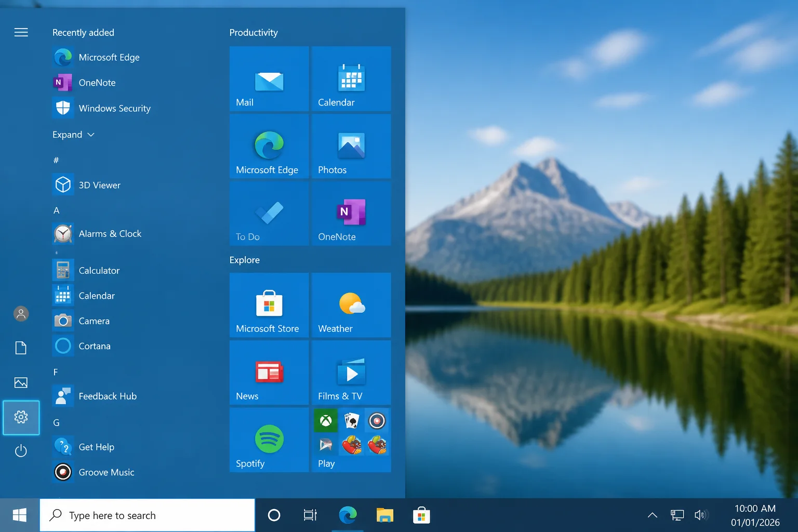Click the A letter group header
Screen dimensions: 798x532
coord(56,210)
